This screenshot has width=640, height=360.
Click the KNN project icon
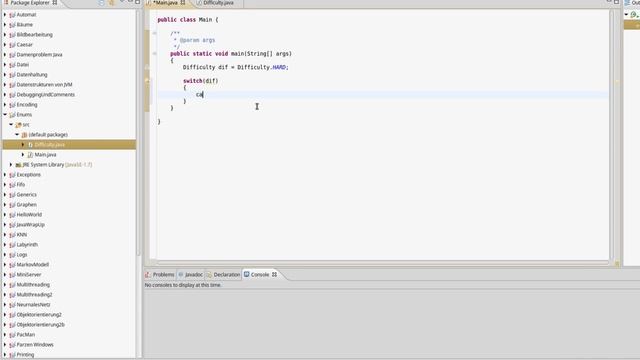[12, 235]
